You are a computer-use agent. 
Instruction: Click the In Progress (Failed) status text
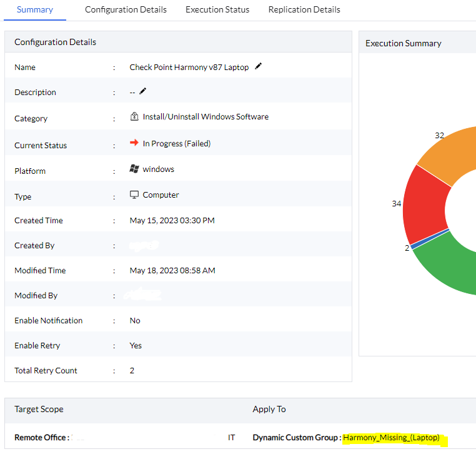177,143
